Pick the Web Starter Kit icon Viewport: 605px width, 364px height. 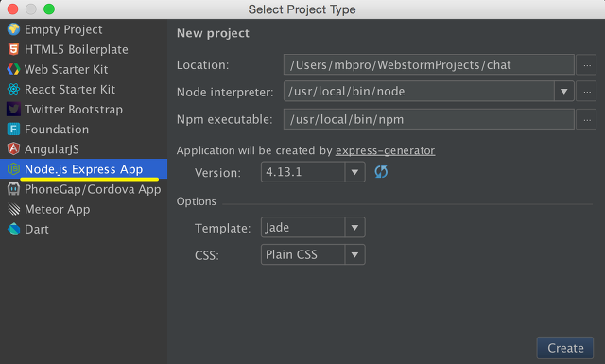click(x=13, y=69)
